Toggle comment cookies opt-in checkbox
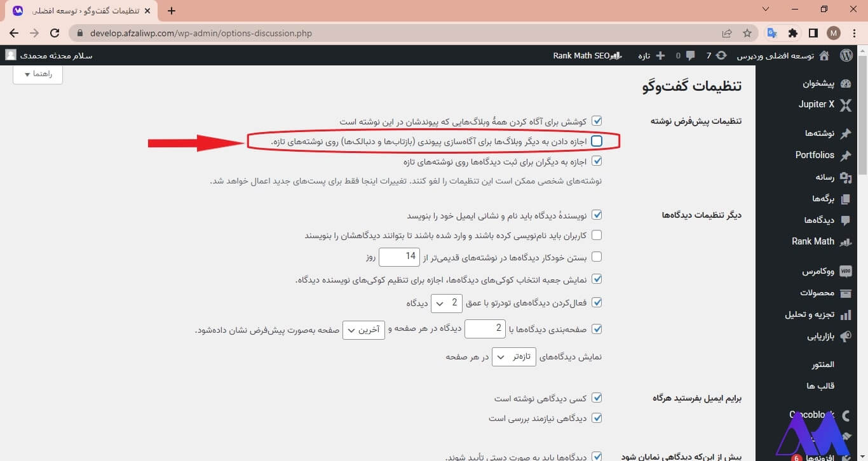Screen dimensions: 868x461 pos(597,279)
